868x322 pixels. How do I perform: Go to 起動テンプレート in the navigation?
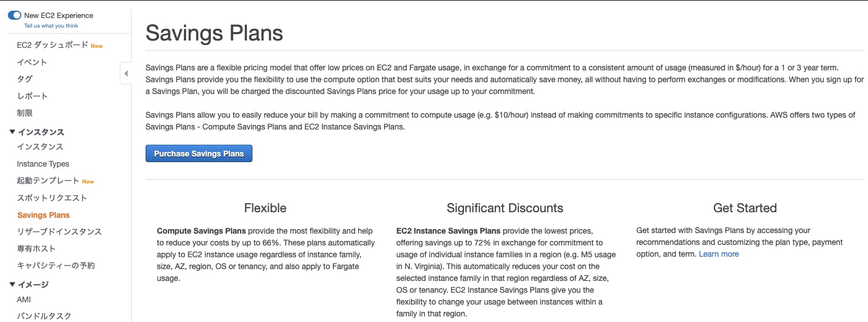click(x=48, y=181)
